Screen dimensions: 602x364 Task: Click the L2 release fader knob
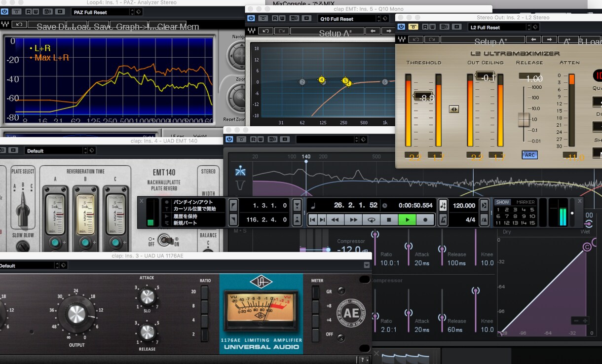[524, 120]
